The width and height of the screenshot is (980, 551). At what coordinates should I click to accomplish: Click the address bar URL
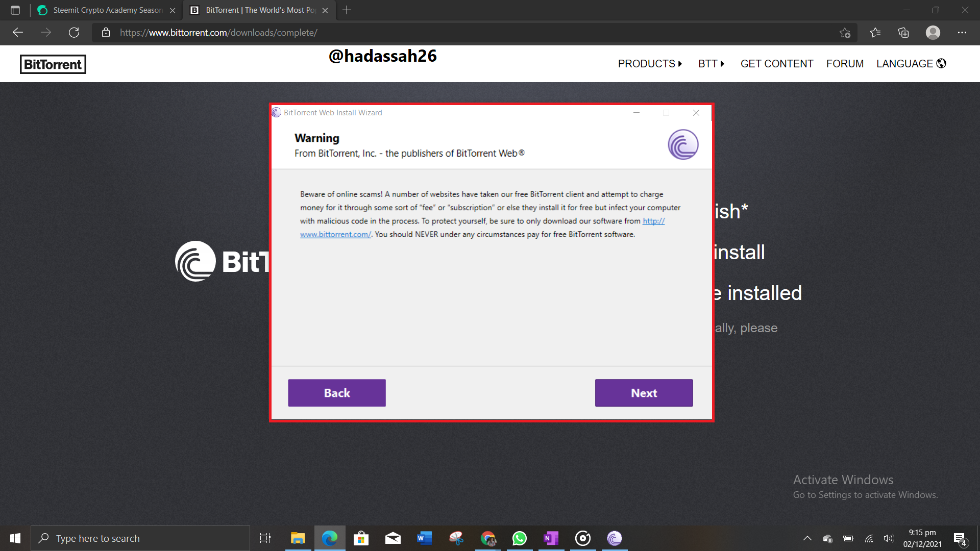(x=218, y=33)
